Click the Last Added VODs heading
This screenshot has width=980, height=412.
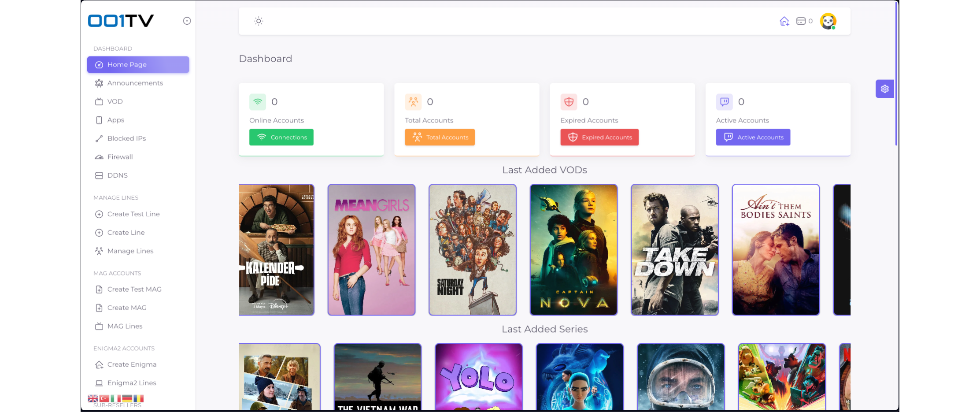(544, 170)
